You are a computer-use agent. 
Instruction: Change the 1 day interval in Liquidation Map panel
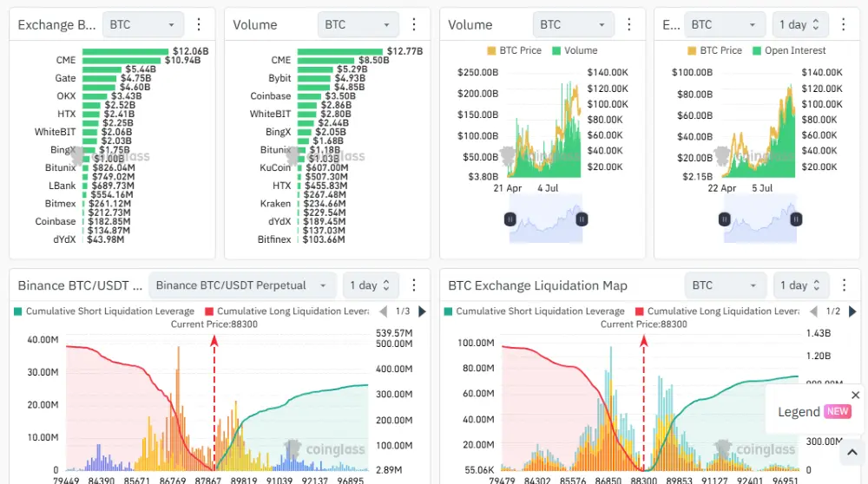[x=801, y=285]
